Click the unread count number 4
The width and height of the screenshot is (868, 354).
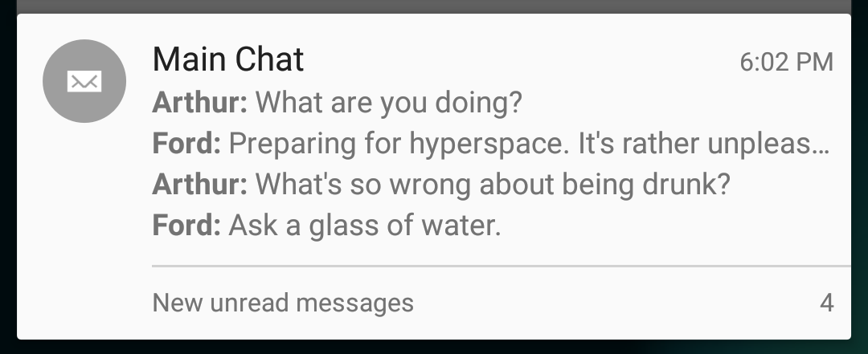point(826,303)
